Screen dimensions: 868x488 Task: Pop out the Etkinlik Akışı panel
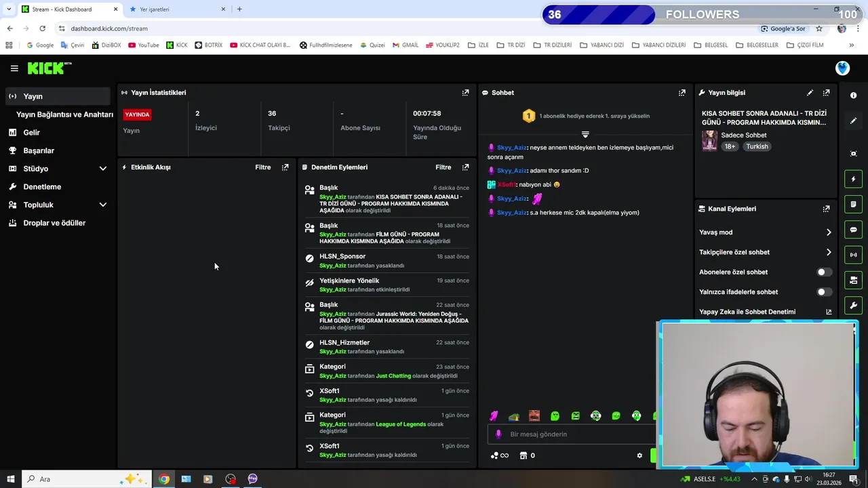coord(285,167)
